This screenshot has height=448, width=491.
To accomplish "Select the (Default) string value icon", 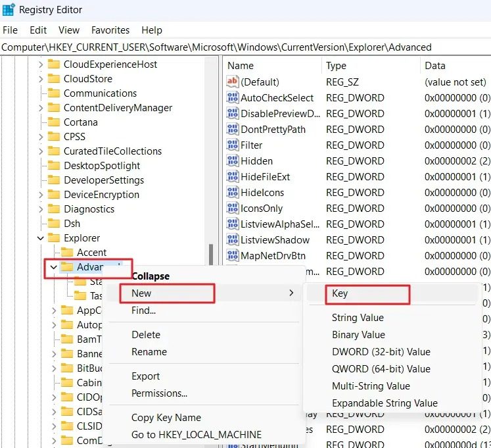I will coord(232,82).
